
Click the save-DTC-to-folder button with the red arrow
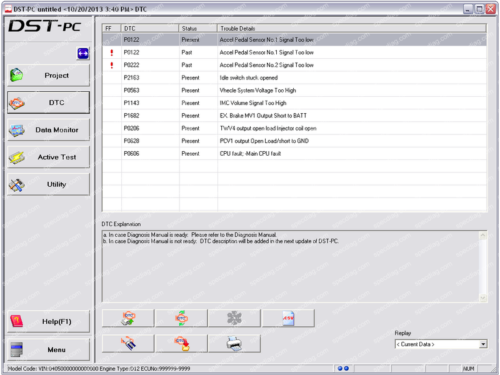tap(181, 344)
